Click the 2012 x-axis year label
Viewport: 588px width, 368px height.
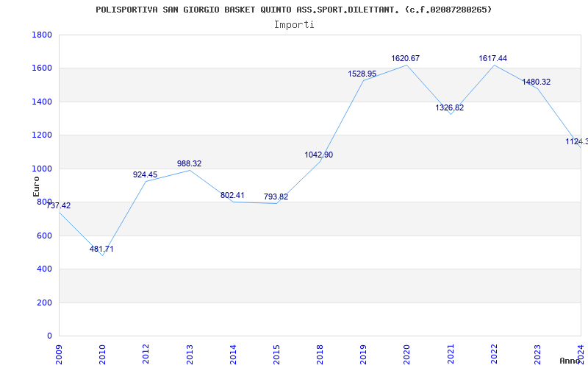146,354
